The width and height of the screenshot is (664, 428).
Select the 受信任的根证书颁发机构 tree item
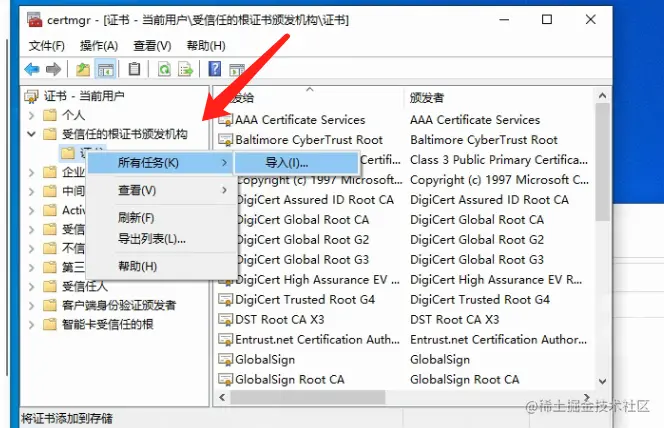coord(124,134)
